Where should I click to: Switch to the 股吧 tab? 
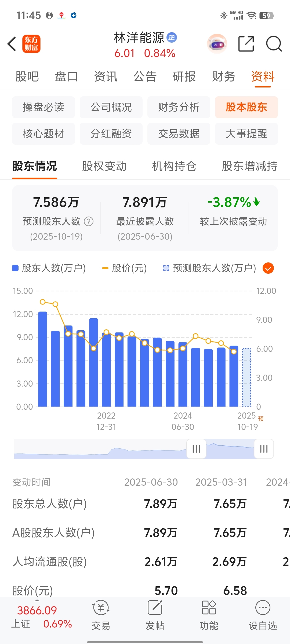27,76
